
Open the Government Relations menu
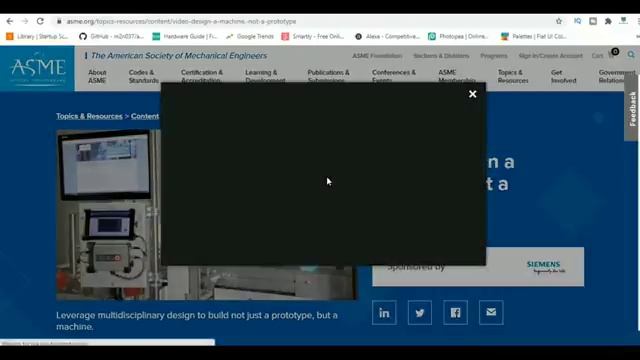tap(616, 76)
